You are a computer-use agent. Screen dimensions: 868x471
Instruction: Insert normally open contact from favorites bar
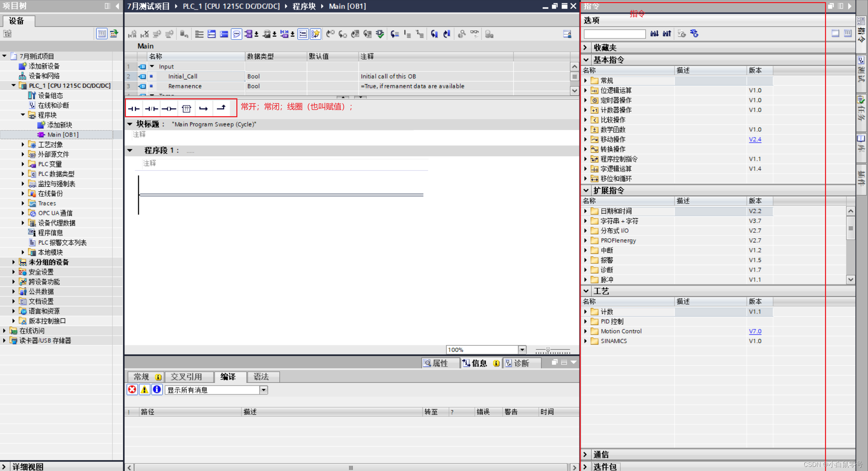pos(134,109)
